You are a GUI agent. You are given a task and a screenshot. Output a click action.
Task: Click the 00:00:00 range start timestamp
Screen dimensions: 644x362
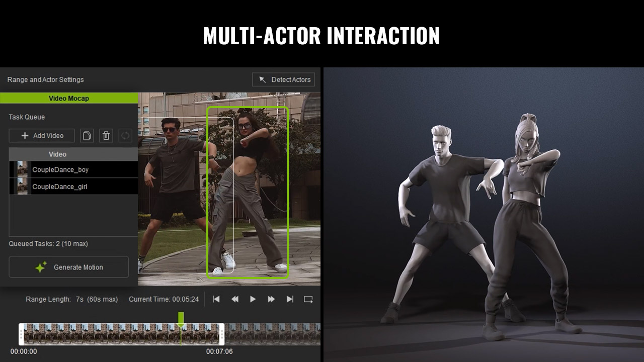tap(24, 351)
